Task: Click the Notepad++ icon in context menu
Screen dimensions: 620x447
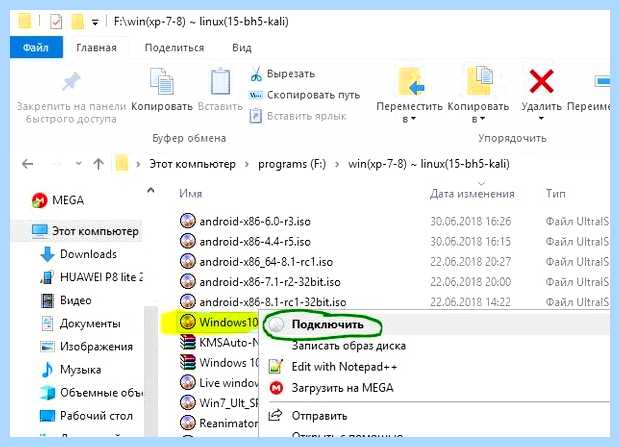Action: click(276, 367)
